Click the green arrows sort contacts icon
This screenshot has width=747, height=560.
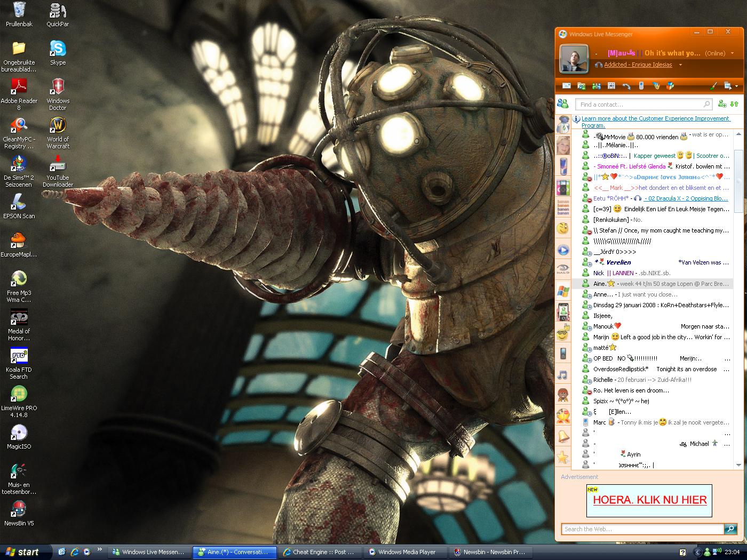point(734,104)
